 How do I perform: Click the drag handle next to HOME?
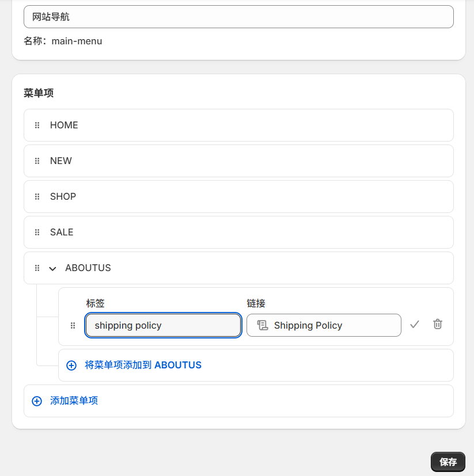coord(36,125)
